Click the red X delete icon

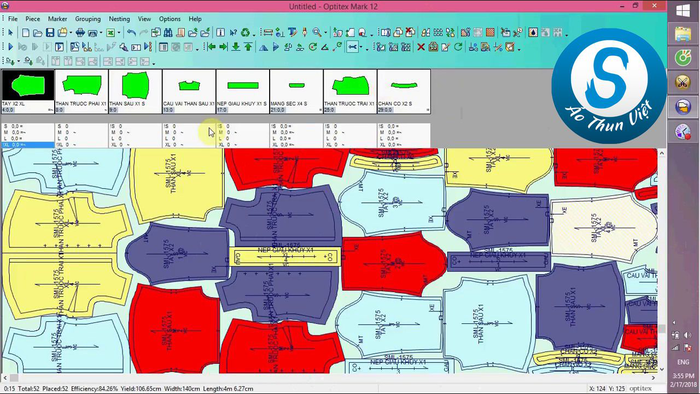pyautogui.click(x=421, y=47)
